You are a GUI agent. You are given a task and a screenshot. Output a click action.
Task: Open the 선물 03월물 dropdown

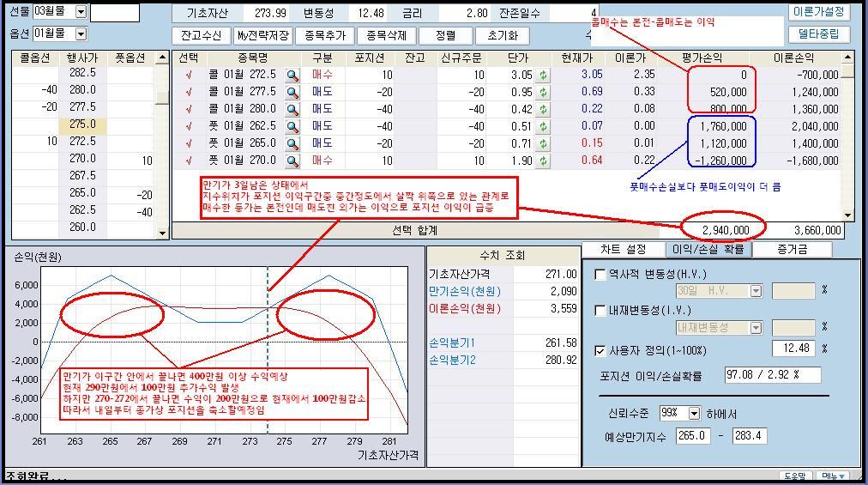pyautogui.click(x=81, y=12)
